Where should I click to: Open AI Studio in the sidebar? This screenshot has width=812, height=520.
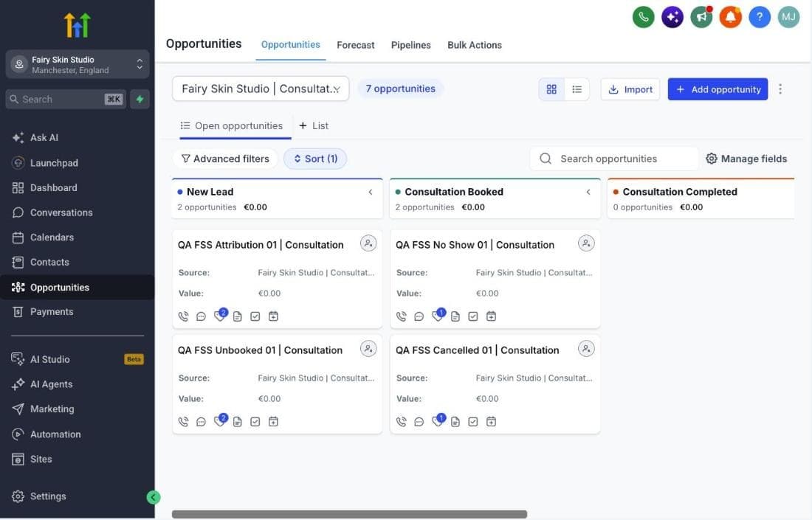[78, 359]
